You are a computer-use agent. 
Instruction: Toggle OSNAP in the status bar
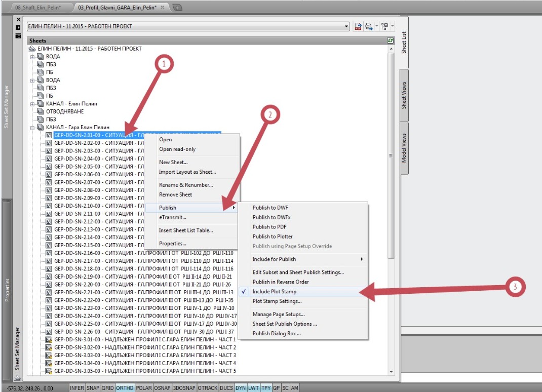(x=162, y=387)
